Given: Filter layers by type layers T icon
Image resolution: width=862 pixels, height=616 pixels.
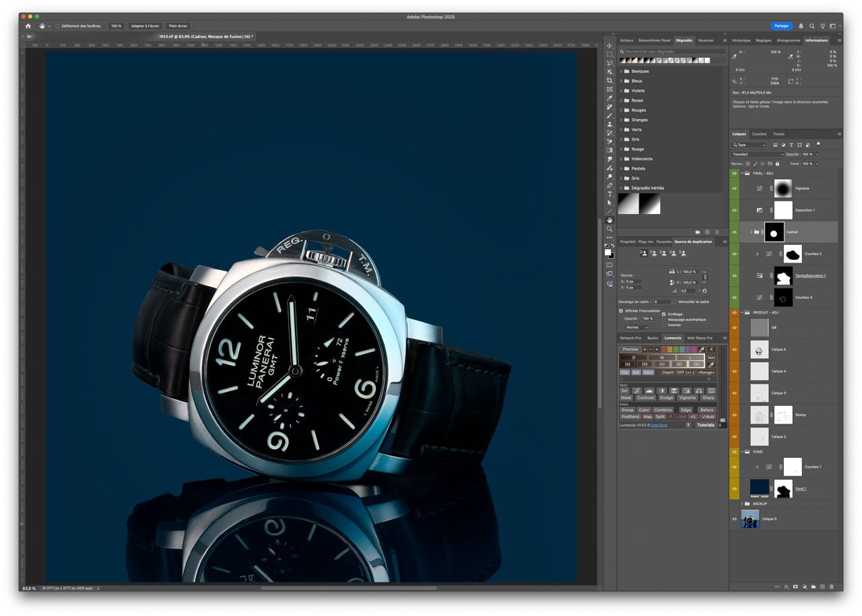Looking at the screenshot, I should 791,145.
